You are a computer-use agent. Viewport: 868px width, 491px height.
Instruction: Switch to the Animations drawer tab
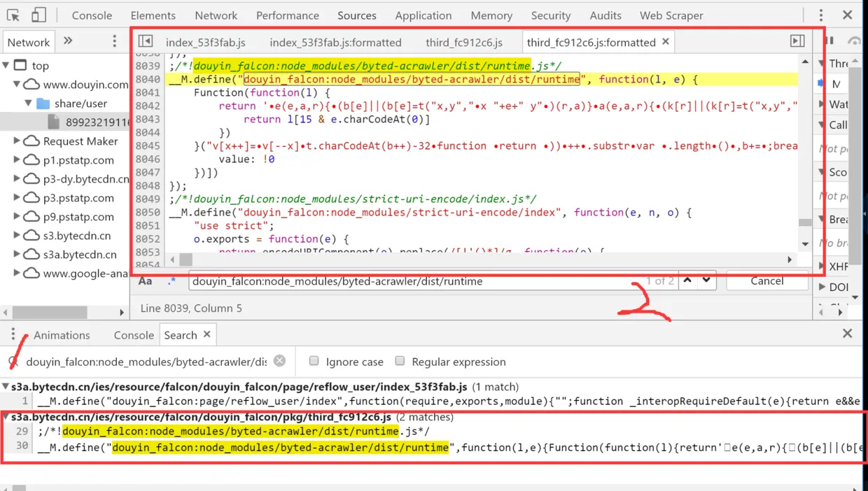click(x=62, y=335)
